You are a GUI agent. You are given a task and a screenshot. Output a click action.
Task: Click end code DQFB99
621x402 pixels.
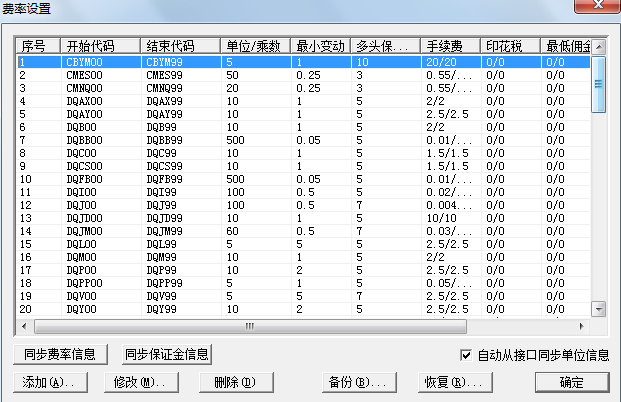click(x=164, y=179)
